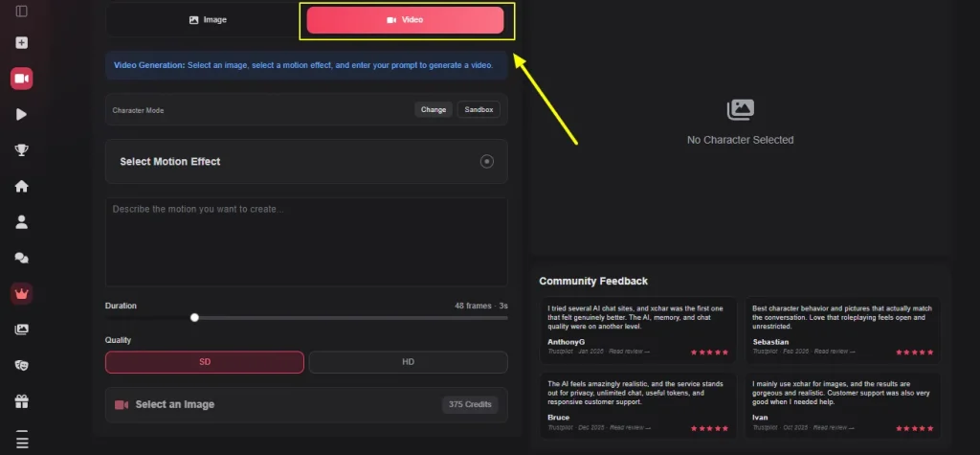Click the 375 Credits badge
The height and width of the screenshot is (455, 980).
470,404
